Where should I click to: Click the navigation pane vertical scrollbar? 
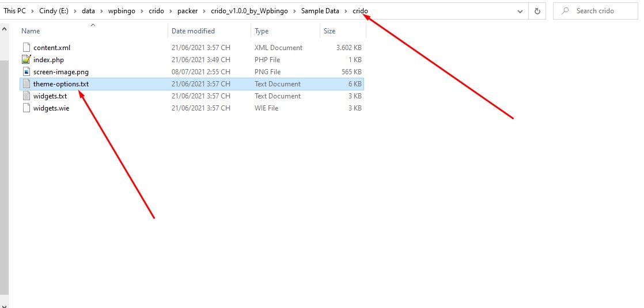click(x=4, y=164)
